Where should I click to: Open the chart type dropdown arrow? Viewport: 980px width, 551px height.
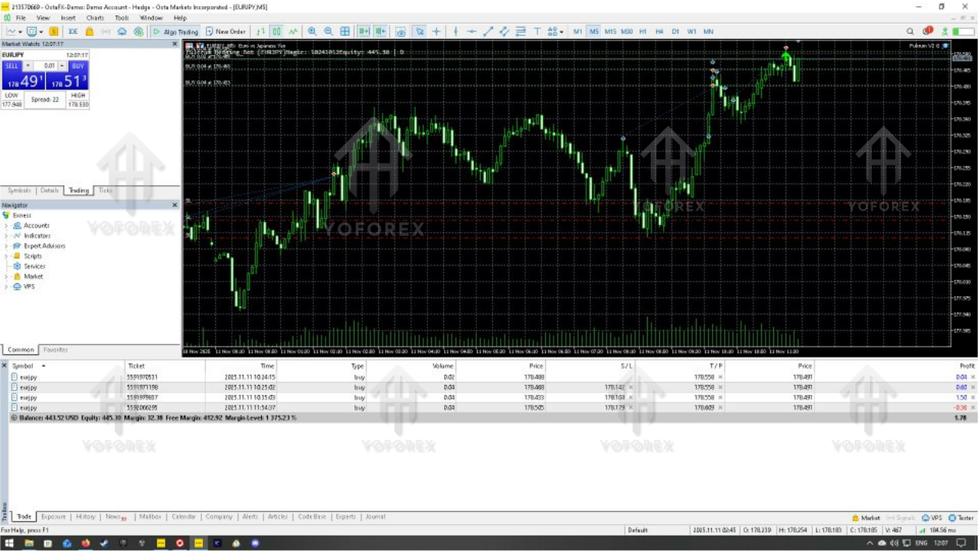pos(21,31)
